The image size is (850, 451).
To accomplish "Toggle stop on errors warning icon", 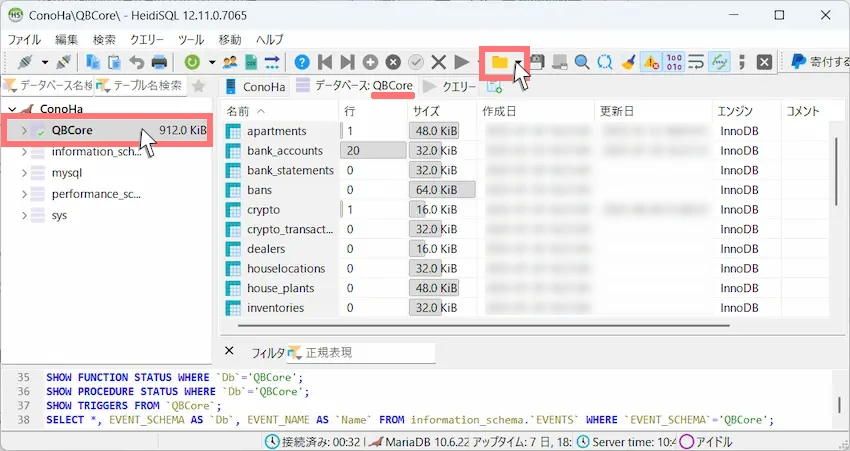I will coord(651,62).
